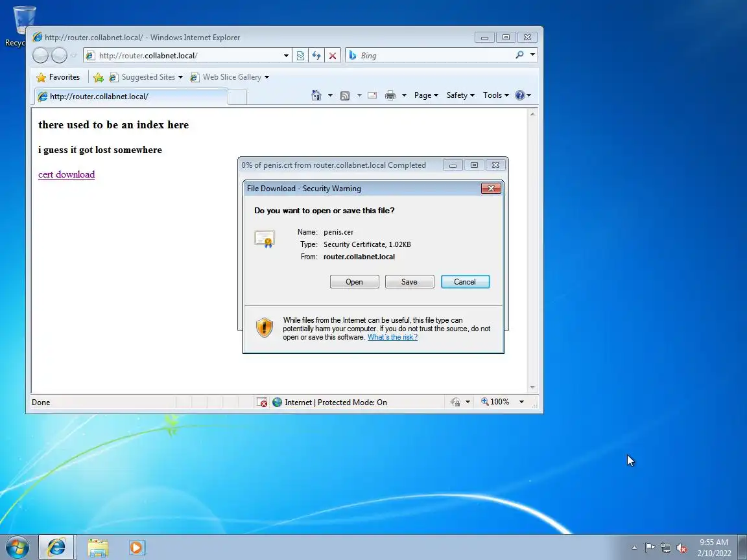This screenshot has height=560, width=747.
Task: Open the Safety menu
Action: pos(460,95)
